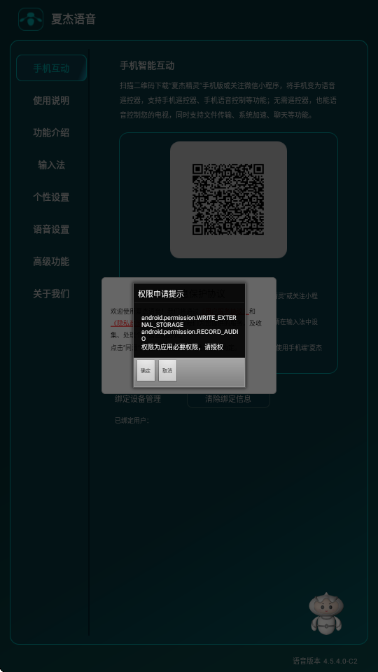Click the 夏杰语音 app logo icon

coord(31,19)
